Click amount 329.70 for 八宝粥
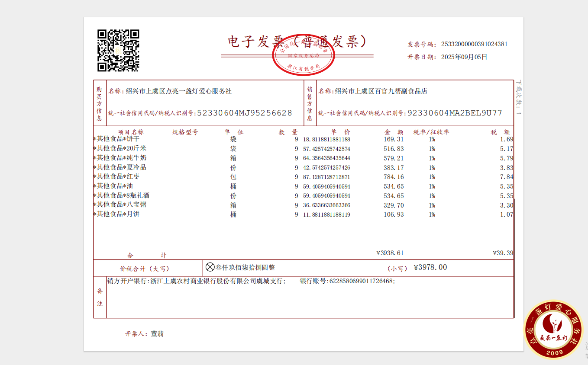588x365 pixels. point(394,205)
